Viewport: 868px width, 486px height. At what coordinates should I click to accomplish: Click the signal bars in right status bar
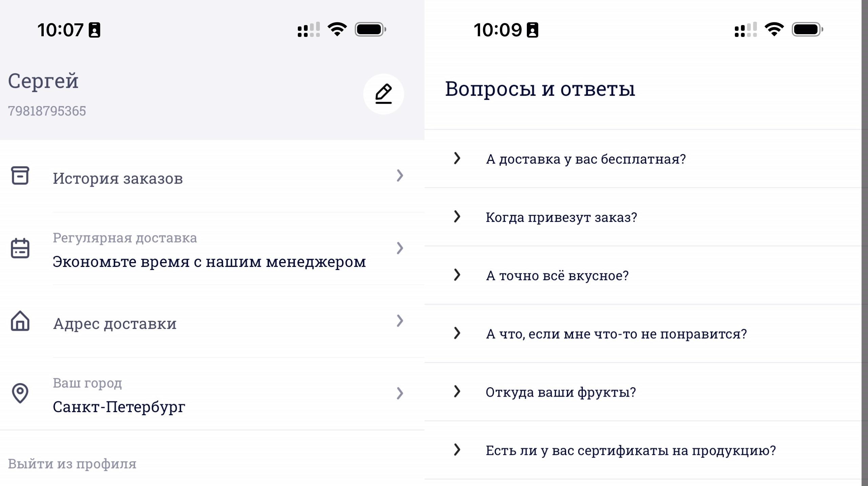(x=746, y=29)
